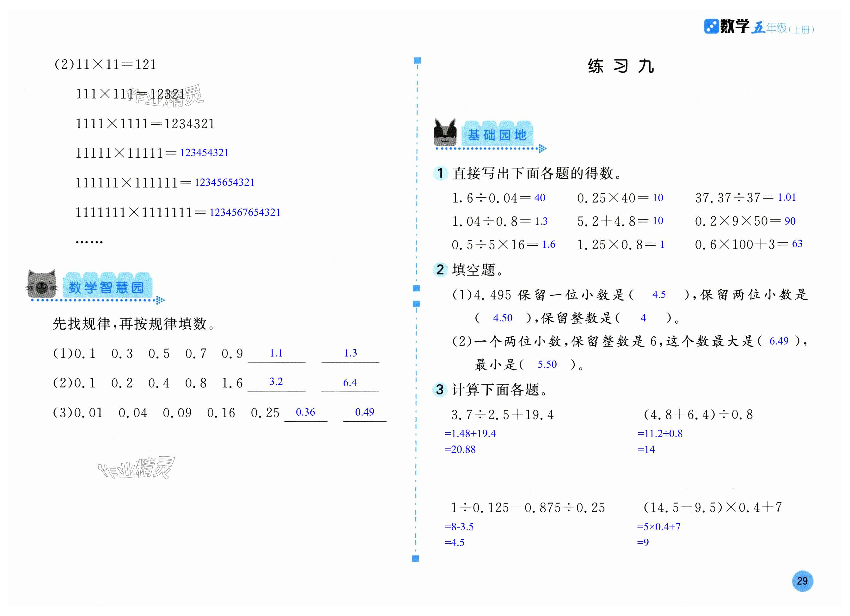Click the answer 1 after 1.25×0.8
This screenshot has width=850, height=616.
662,244
